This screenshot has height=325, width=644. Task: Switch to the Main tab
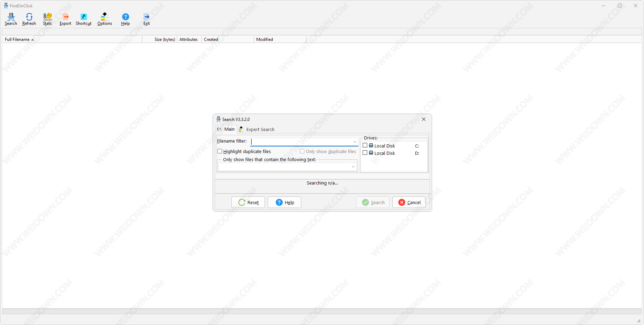pyautogui.click(x=226, y=129)
